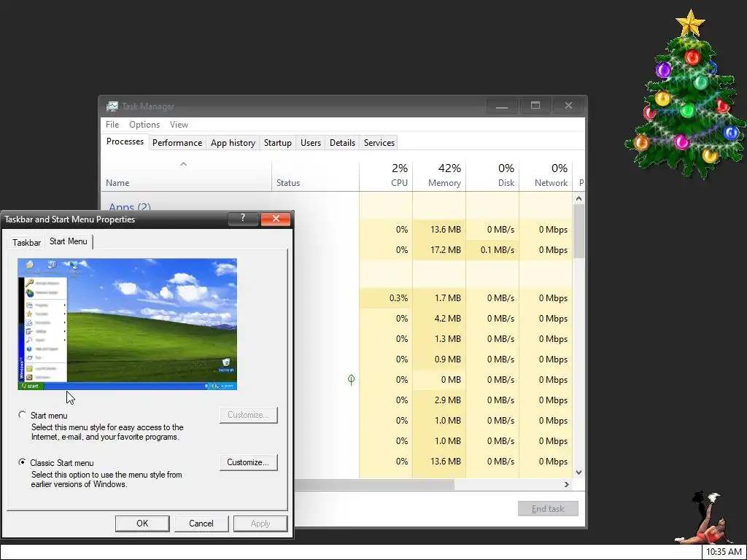The image size is (747, 560).
Task: Click the greyed Customize button for Start menu
Action: (248, 415)
